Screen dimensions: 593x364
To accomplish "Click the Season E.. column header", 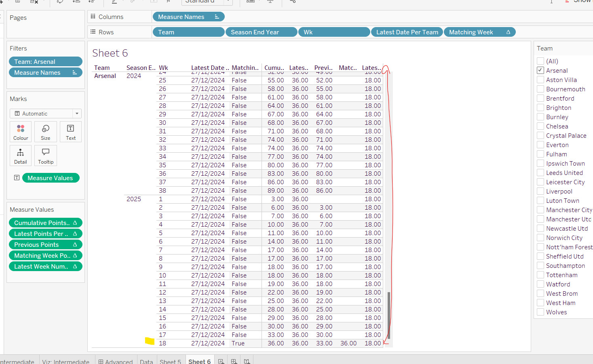I will 141,67.
